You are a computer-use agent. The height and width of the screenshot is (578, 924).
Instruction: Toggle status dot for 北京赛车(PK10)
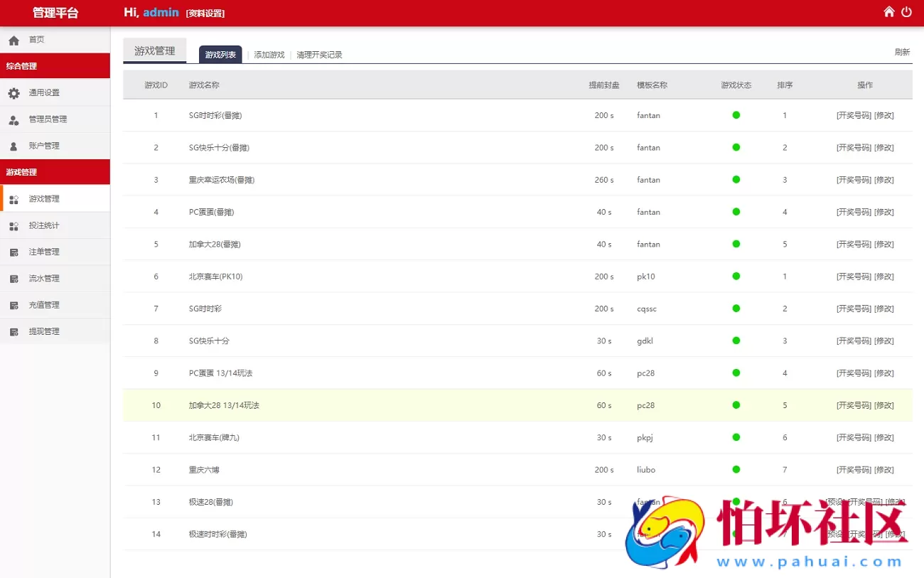pos(736,276)
